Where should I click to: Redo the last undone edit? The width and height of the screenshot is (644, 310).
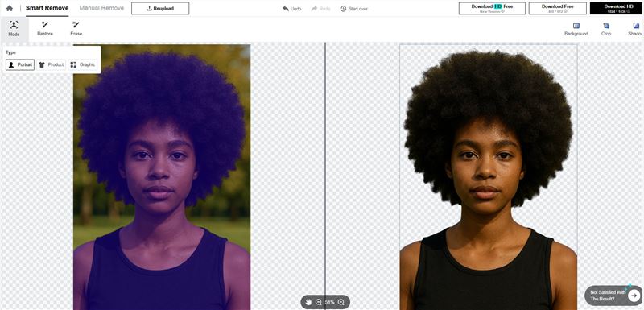pyautogui.click(x=320, y=9)
